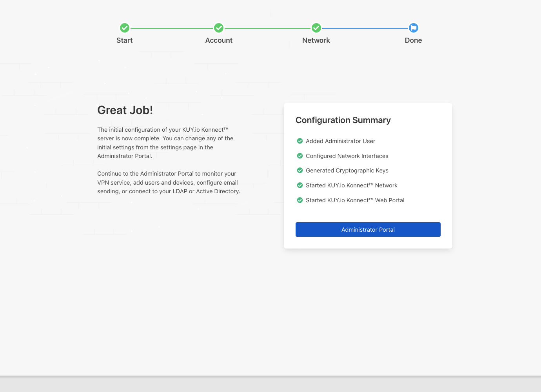
Task: Click progress line between Start and Account
Action: 172,28
